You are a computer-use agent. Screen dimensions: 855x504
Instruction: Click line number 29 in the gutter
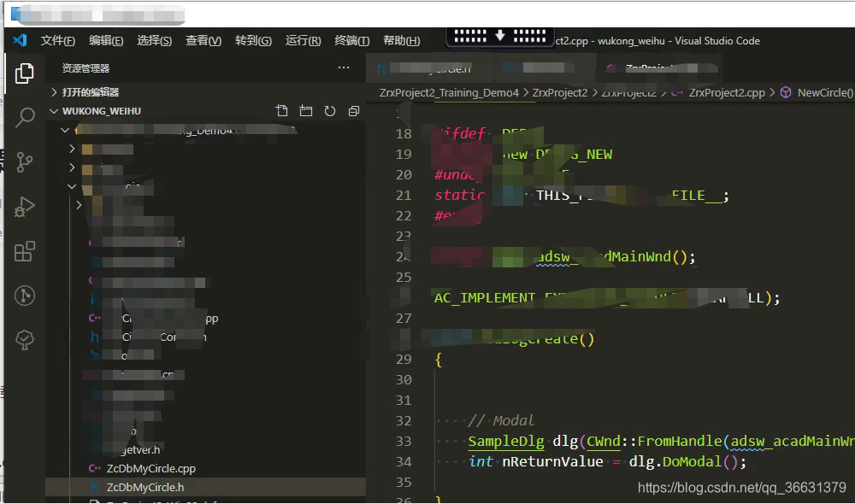(404, 360)
